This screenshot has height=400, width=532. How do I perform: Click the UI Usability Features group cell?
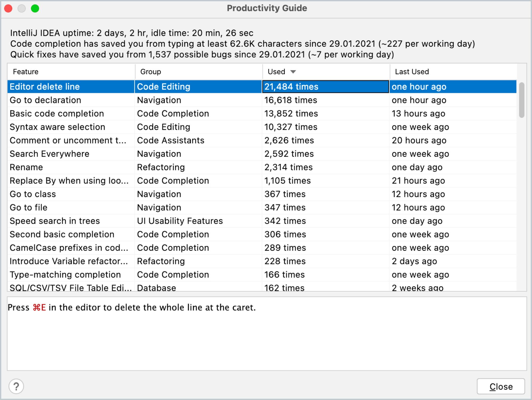[198, 221]
